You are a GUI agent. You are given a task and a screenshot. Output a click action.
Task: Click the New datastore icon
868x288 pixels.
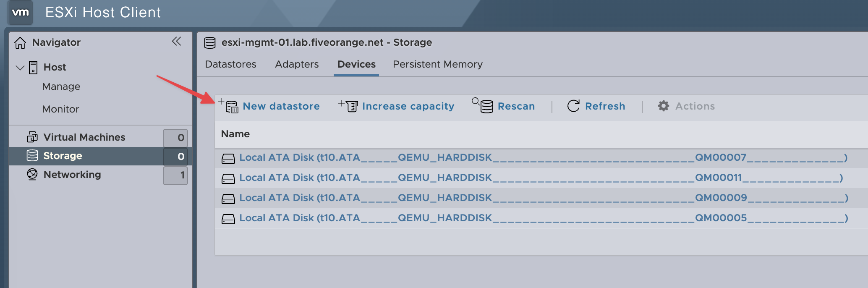point(229,106)
